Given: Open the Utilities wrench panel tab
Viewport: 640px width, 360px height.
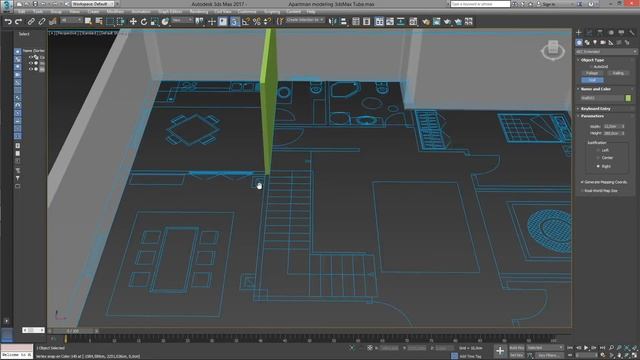Looking at the screenshot, I should pyautogui.click(x=632, y=32).
